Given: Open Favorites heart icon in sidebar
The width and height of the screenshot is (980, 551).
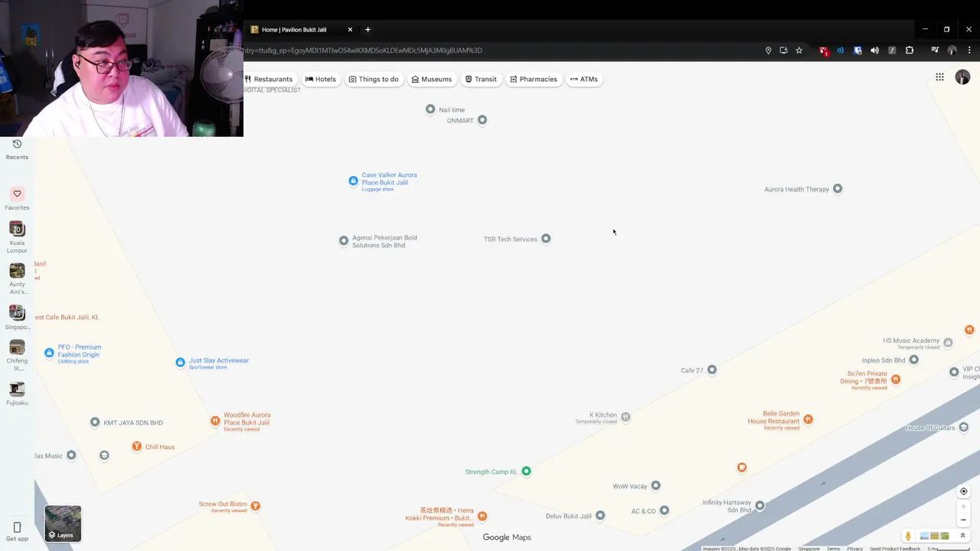Looking at the screenshot, I should pyautogui.click(x=17, y=194).
